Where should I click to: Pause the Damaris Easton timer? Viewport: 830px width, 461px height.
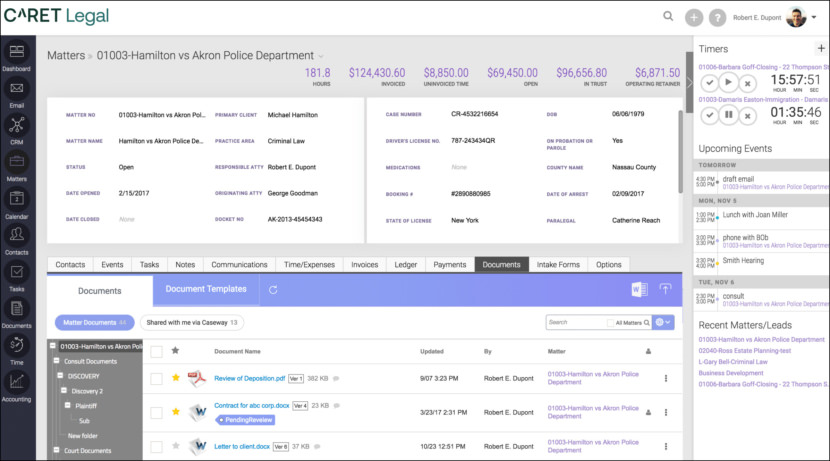728,115
